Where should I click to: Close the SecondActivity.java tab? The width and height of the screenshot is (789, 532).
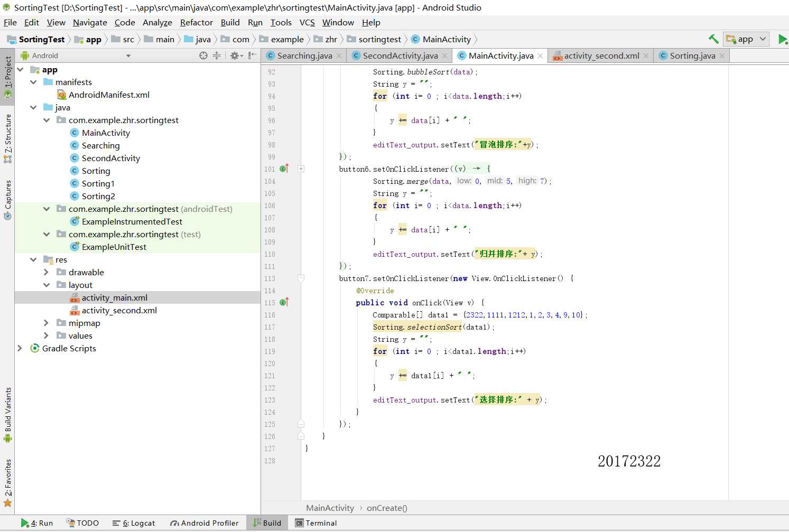445,56
